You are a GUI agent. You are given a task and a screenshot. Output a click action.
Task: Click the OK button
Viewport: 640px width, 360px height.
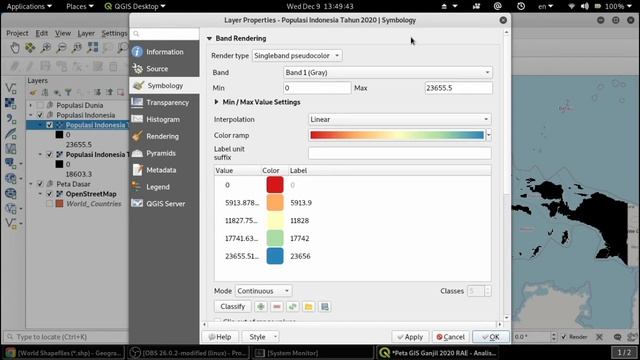(491, 337)
